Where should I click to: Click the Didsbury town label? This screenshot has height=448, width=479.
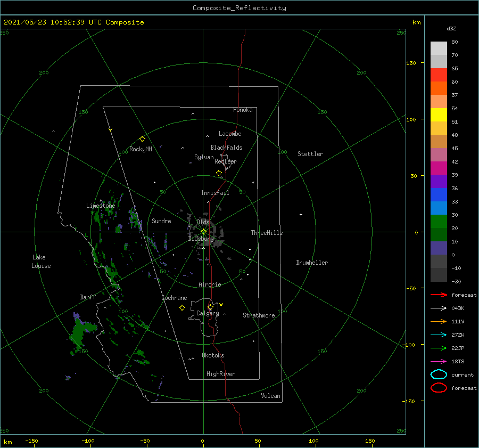[x=201, y=239]
